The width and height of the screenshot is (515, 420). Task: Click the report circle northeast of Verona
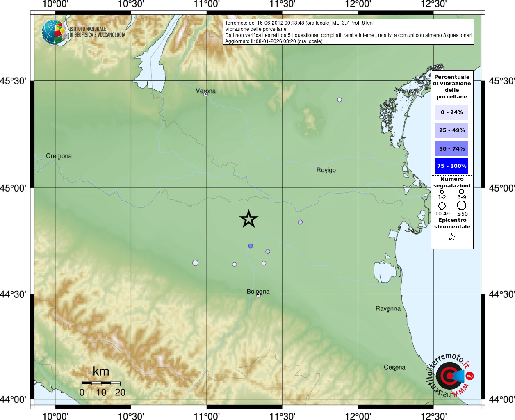click(340, 100)
